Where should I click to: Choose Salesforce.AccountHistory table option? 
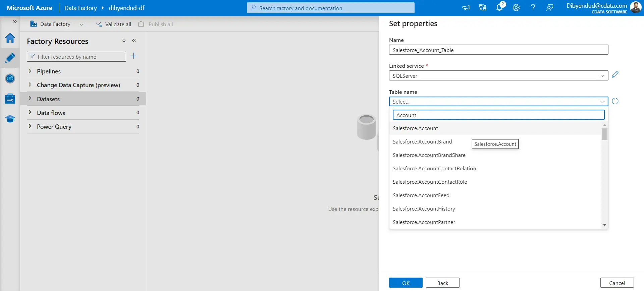pyautogui.click(x=424, y=209)
